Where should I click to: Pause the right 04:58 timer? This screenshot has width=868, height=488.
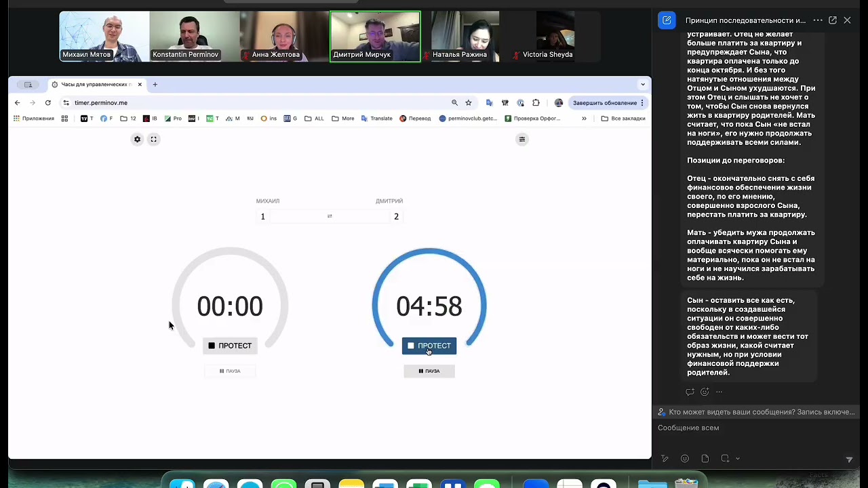[x=429, y=371]
